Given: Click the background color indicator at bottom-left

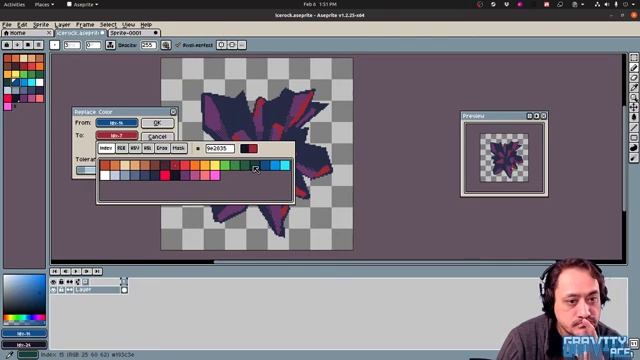Looking at the screenshot, I should point(24,345).
